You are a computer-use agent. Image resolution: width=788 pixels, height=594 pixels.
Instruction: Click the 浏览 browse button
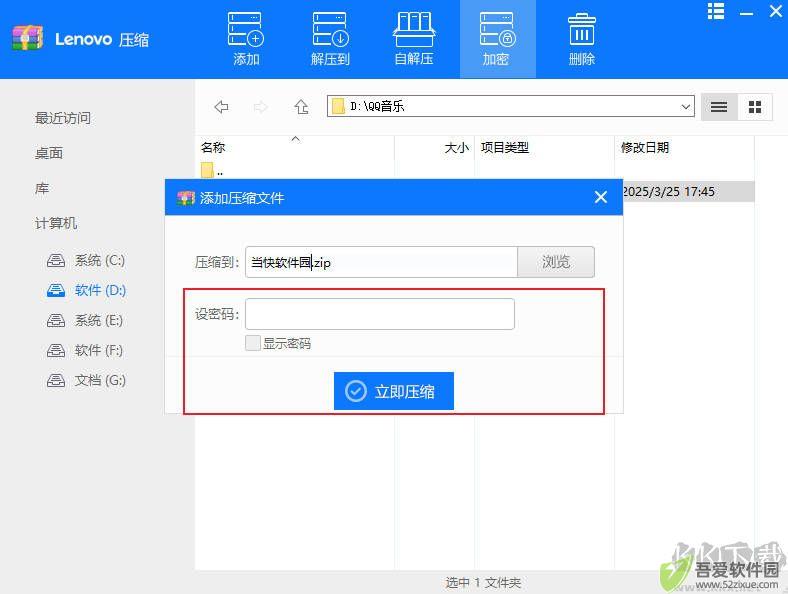click(x=556, y=262)
